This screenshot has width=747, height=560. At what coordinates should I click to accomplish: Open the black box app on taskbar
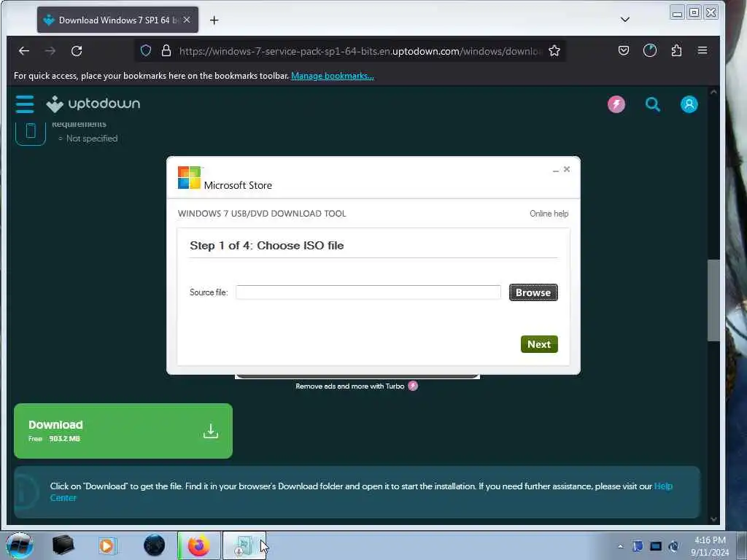point(63,545)
